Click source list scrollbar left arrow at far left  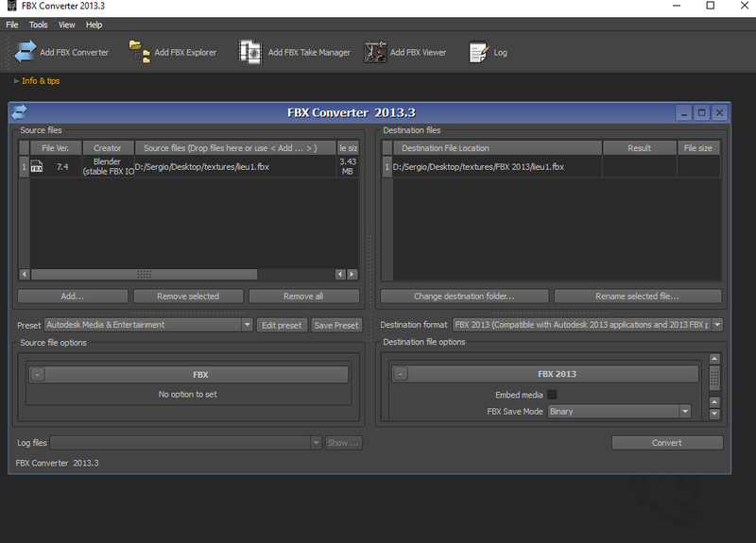[25, 274]
